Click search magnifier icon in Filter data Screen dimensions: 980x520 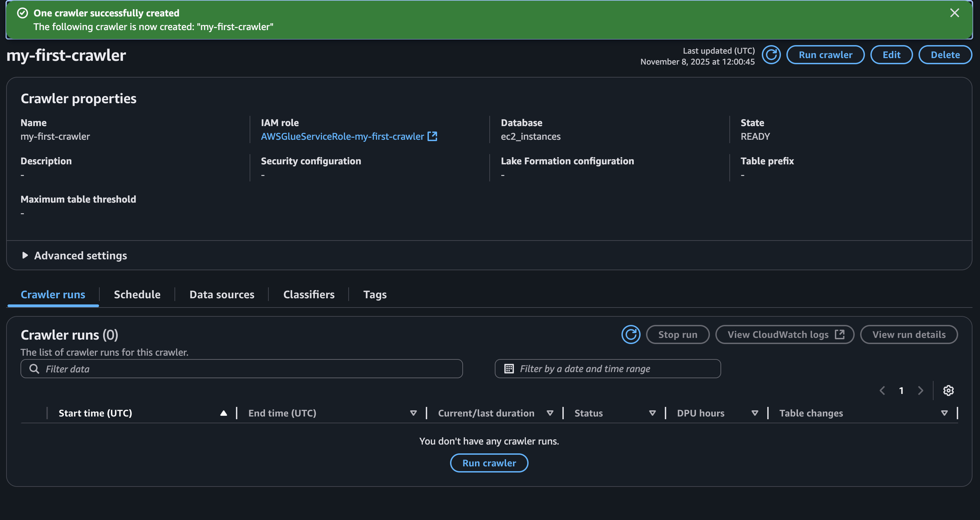[34, 369]
